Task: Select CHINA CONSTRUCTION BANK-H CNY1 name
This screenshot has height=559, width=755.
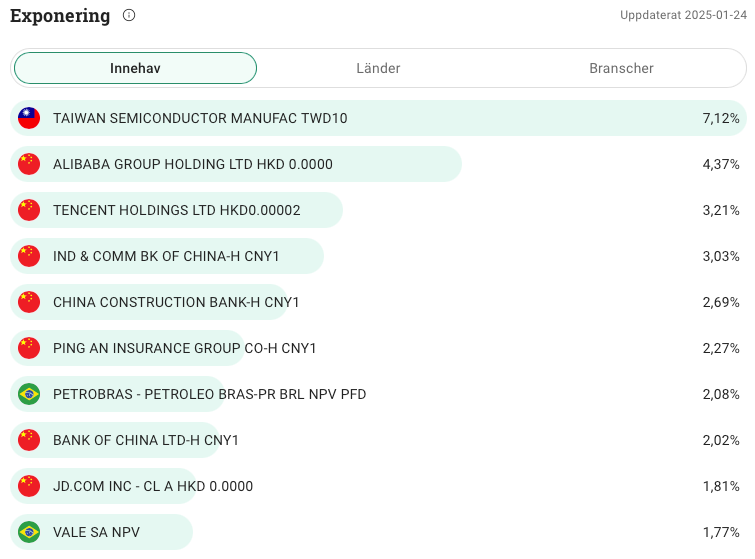Action: pyautogui.click(x=176, y=302)
